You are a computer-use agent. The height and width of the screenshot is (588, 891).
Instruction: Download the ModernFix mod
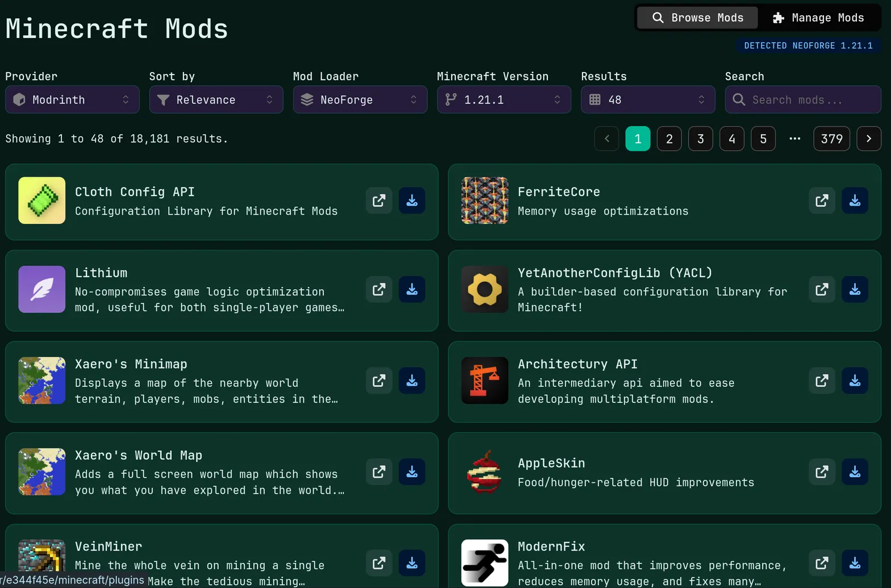click(x=855, y=563)
